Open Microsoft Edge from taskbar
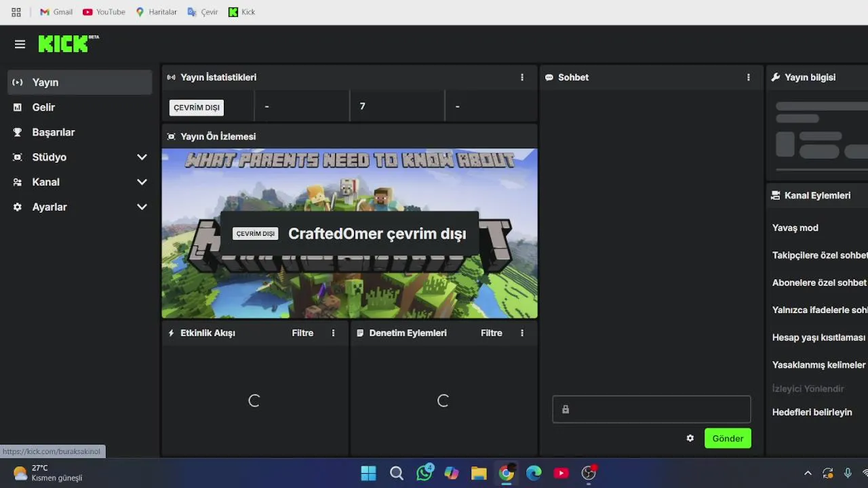The image size is (868, 488). coord(534,473)
